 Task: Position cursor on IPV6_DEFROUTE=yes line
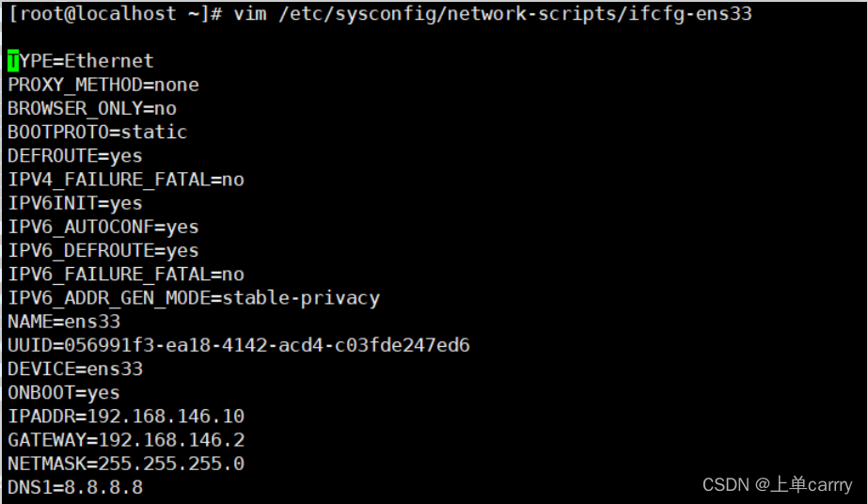[x=103, y=251]
